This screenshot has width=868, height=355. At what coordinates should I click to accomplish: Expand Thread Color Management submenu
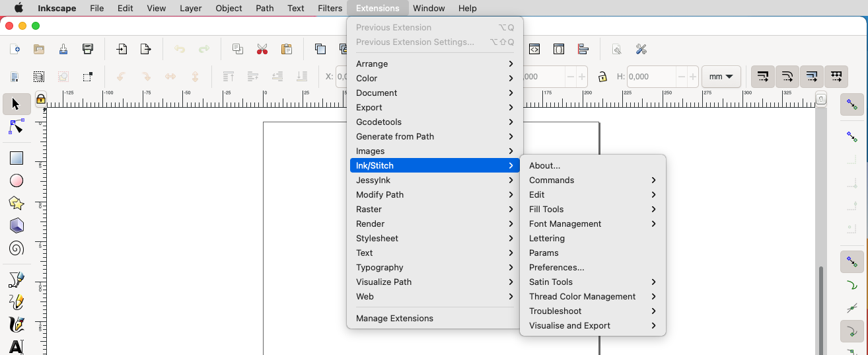tap(593, 296)
